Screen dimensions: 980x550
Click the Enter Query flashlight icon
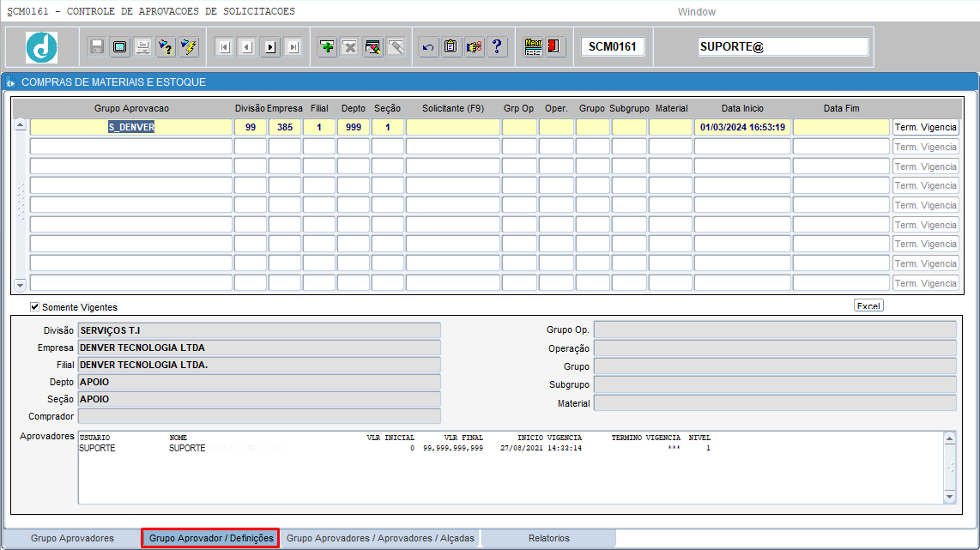click(166, 47)
